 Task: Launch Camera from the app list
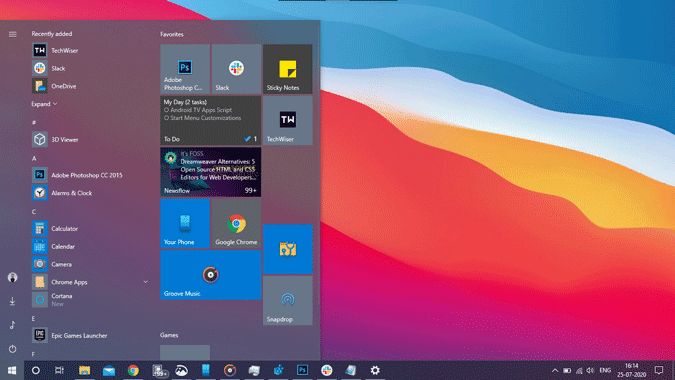[90, 264]
